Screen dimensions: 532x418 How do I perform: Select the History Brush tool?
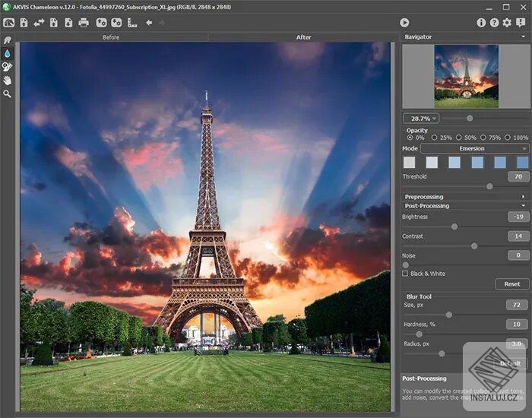7,67
